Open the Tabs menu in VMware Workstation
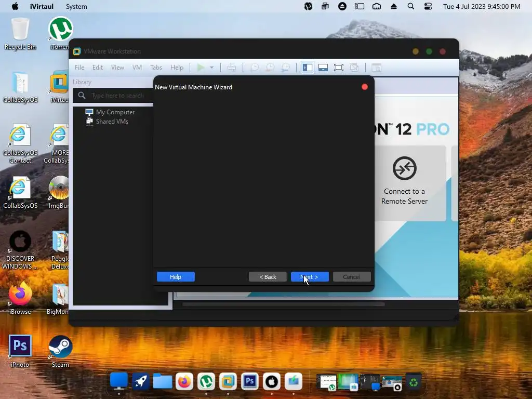The height and width of the screenshot is (399, 532). pyautogui.click(x=156, y=68)
